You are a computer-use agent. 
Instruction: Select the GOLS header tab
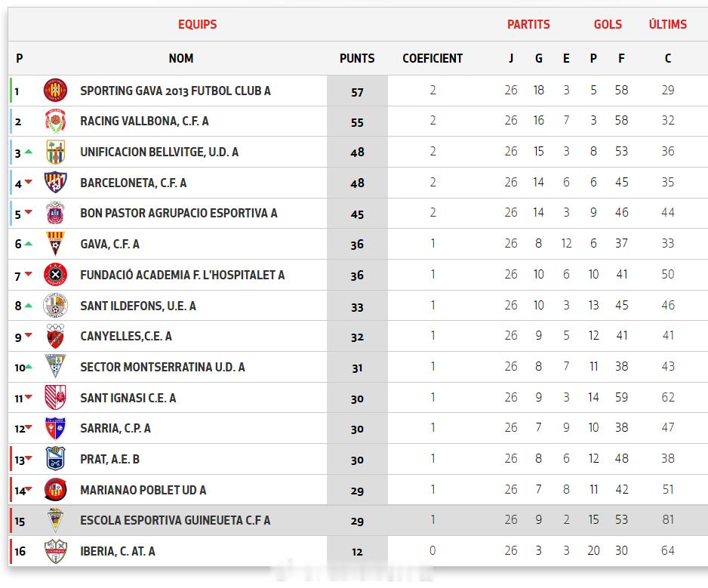(608, 24)
